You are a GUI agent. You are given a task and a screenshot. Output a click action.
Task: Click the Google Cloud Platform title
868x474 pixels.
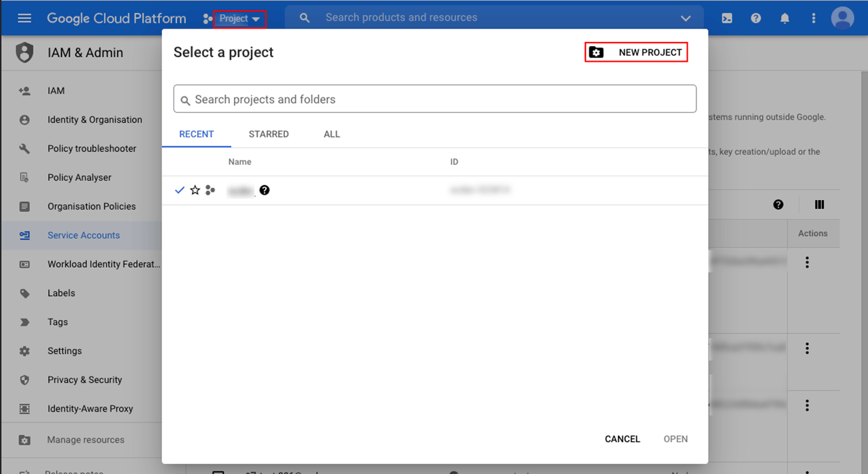click(x=117, y=18)
